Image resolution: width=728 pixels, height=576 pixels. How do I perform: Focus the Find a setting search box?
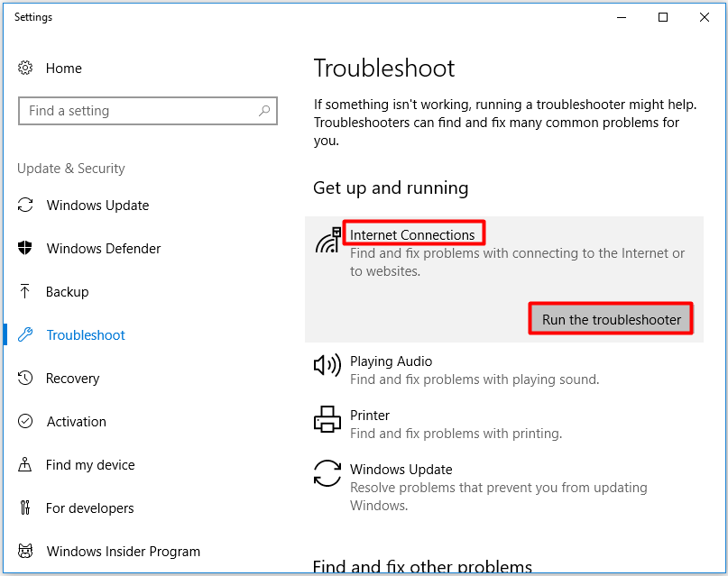148,111
